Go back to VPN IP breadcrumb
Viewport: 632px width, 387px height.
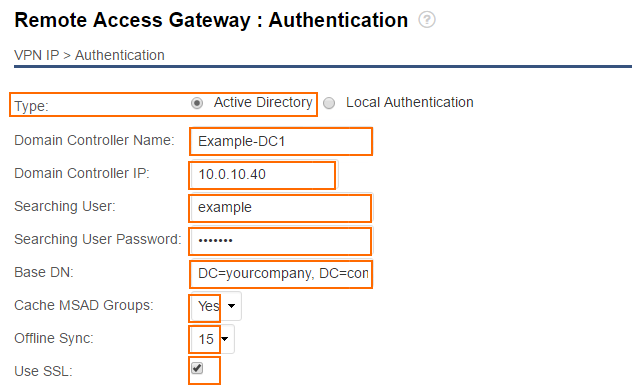[37, 55]
